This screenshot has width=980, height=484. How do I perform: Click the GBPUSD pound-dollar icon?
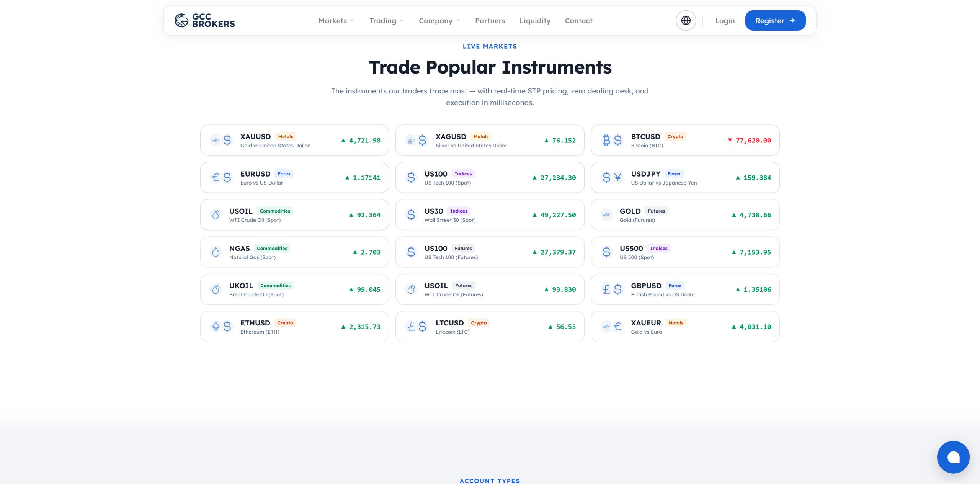click(612, 289)
